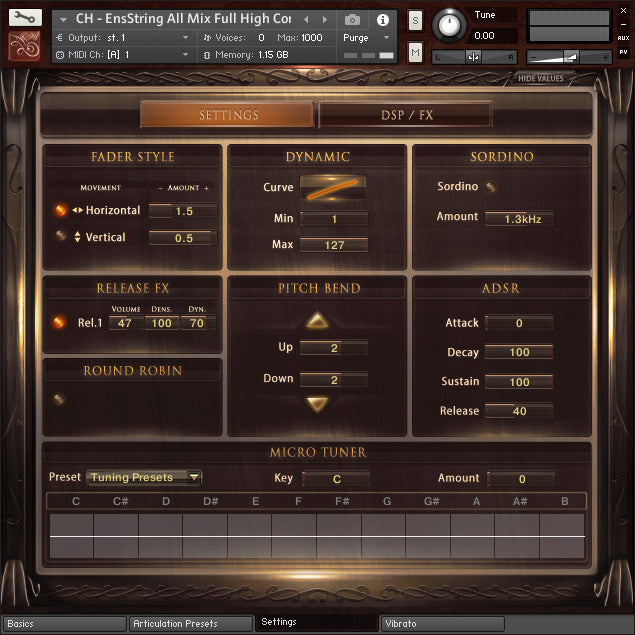
Task: Click the camera snapshot icon
Action: click(352, 20)
